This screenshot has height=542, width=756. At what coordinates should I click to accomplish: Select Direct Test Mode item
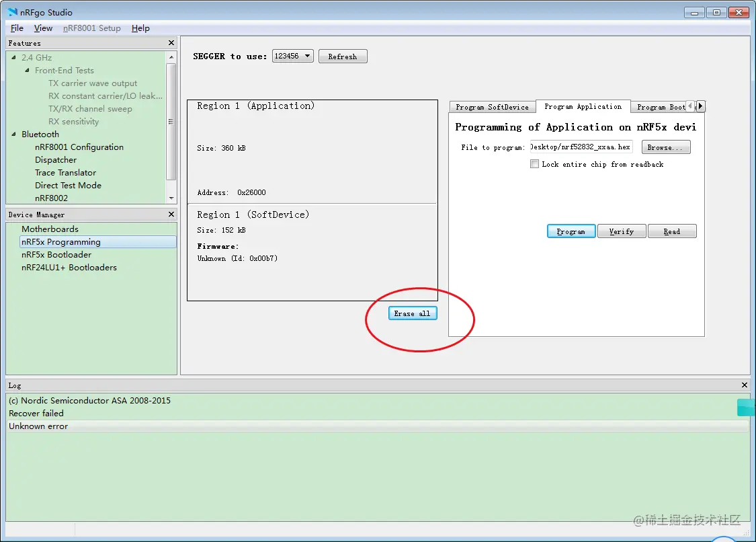tap(68, 186)
